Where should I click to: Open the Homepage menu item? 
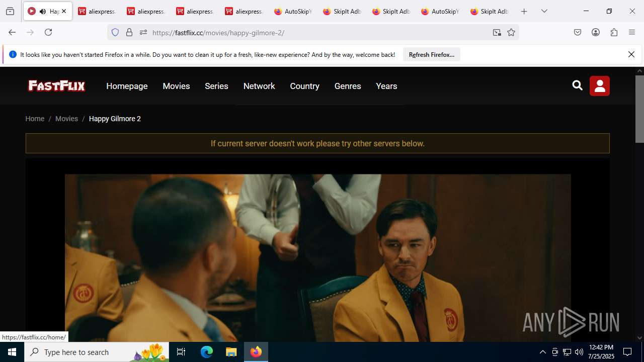pos(127,86)
